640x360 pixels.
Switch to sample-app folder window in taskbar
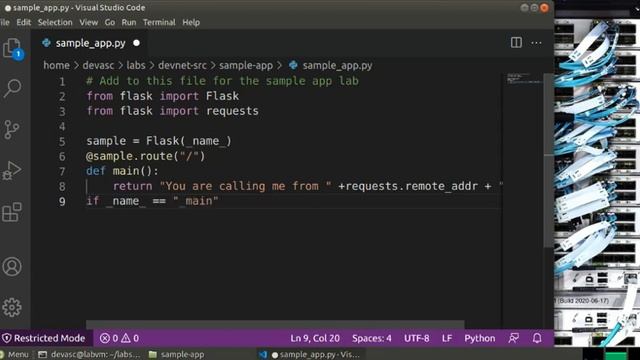click(177, 354)
